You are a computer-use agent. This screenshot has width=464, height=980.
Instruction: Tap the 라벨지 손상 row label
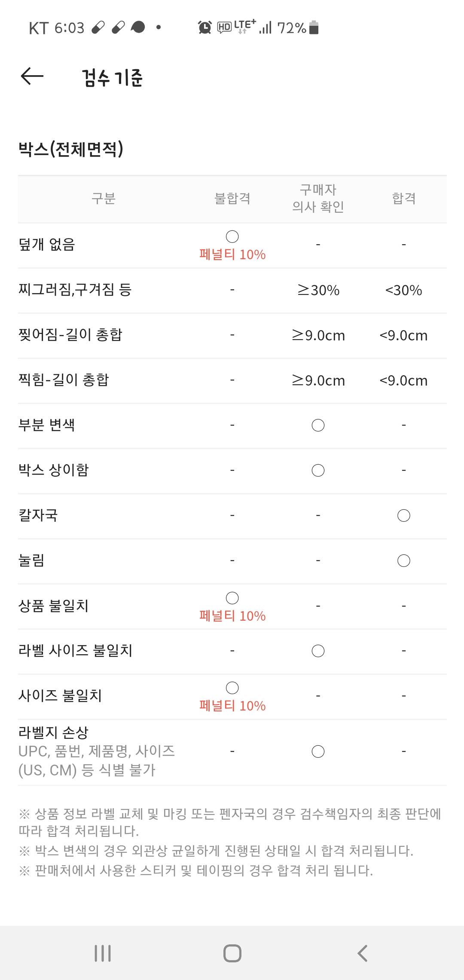click(53, 732)
